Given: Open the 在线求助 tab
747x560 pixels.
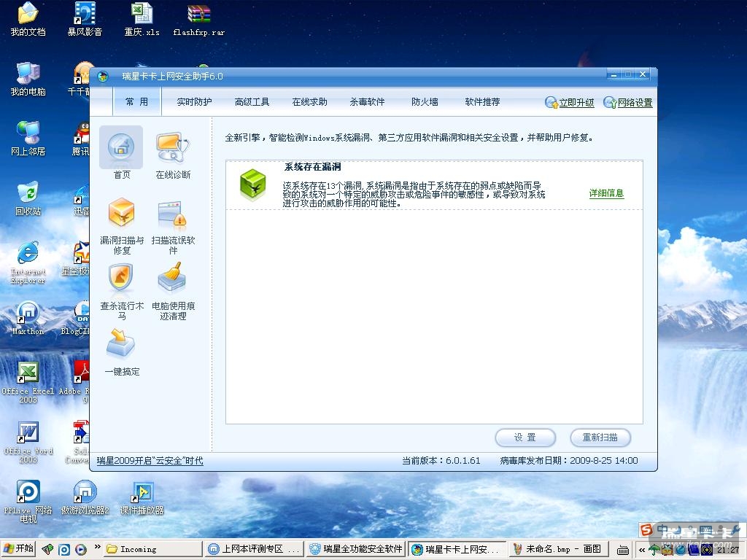Looking at the screenshot, I should pyautogui.click(x=309, y=102).
